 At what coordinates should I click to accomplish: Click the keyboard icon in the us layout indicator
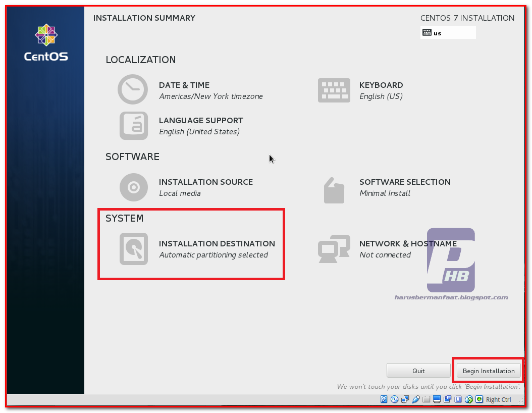[427, 33]
